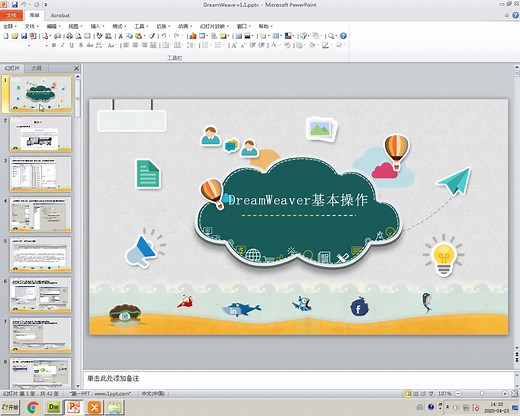Click the 中文(中国) language indicator
Screen dimensions: 520x416
(x=153, y=394)
